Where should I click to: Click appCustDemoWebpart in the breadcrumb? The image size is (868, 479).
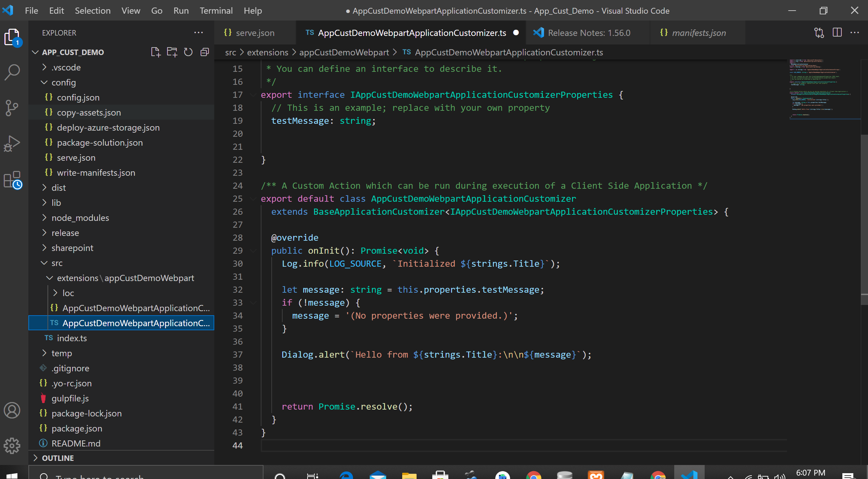point(344,52)
